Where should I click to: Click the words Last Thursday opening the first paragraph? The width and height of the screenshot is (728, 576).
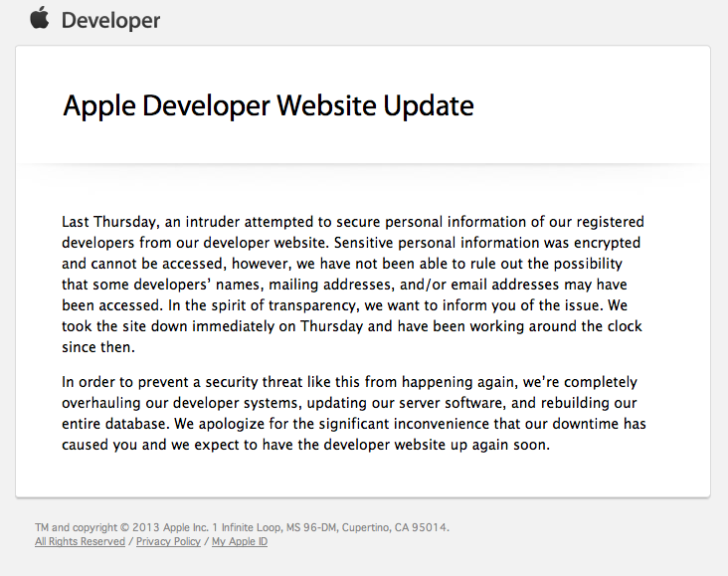tap(110, 222)
